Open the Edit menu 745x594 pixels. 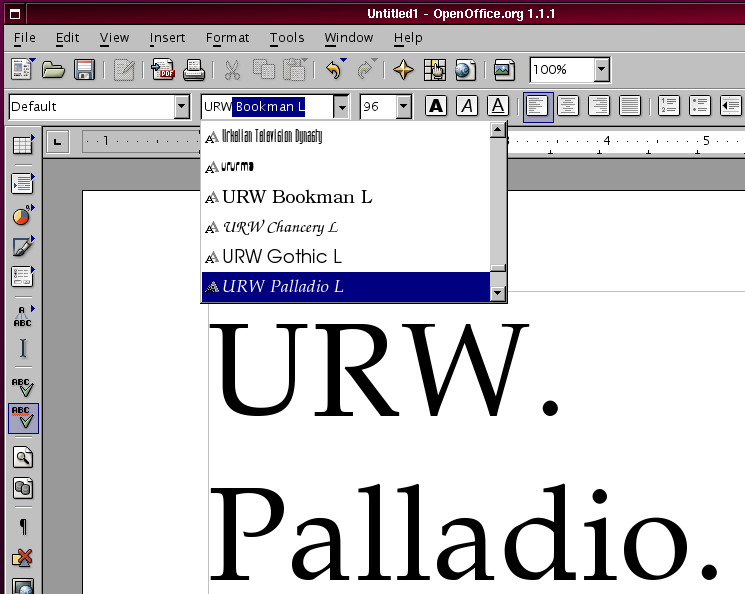67,38
